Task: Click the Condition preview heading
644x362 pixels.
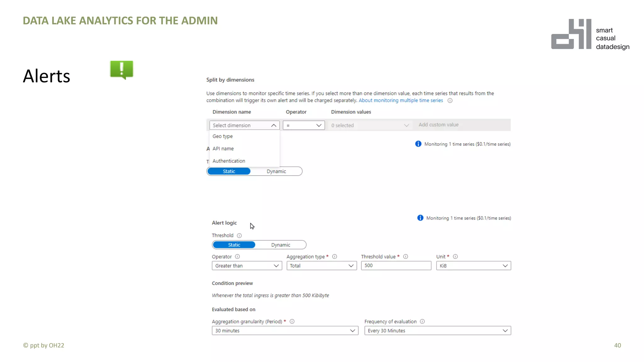Action: [232, 283]
